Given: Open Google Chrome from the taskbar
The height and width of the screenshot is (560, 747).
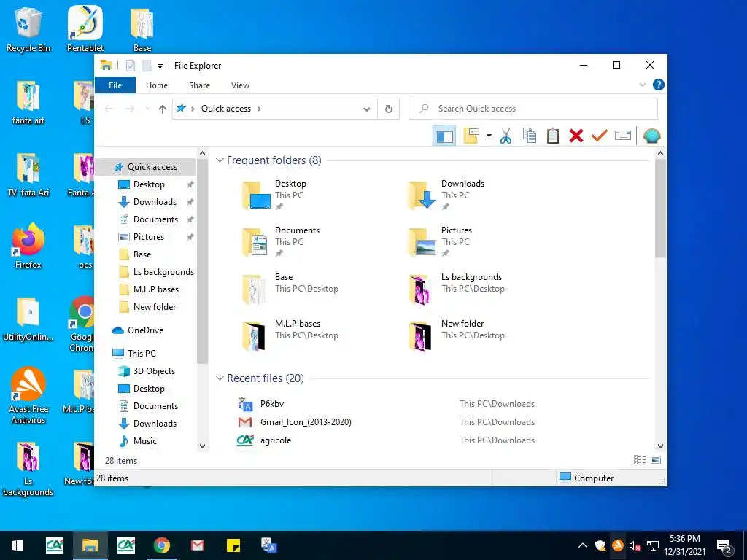Looking at the screenshot, I should pos(162,545).
